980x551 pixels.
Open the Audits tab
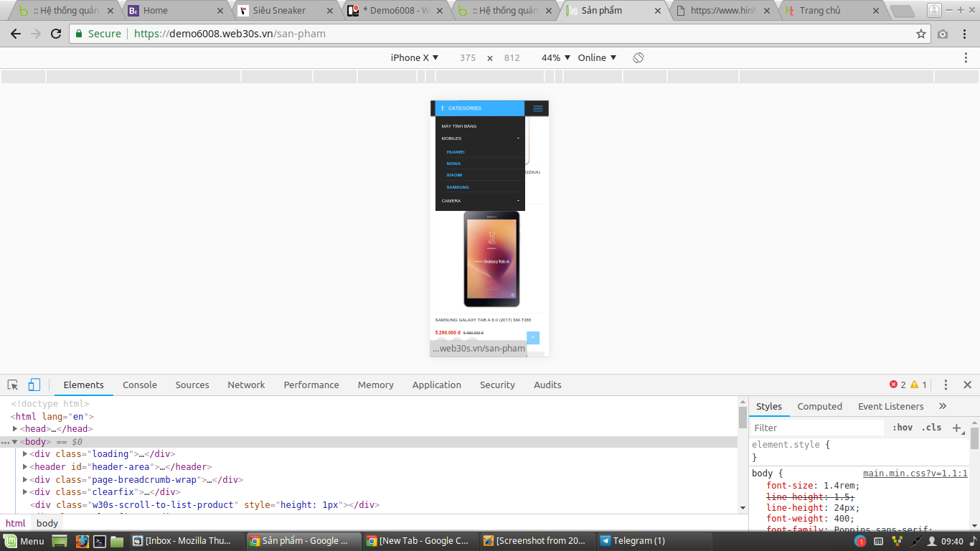pos(547,385)
